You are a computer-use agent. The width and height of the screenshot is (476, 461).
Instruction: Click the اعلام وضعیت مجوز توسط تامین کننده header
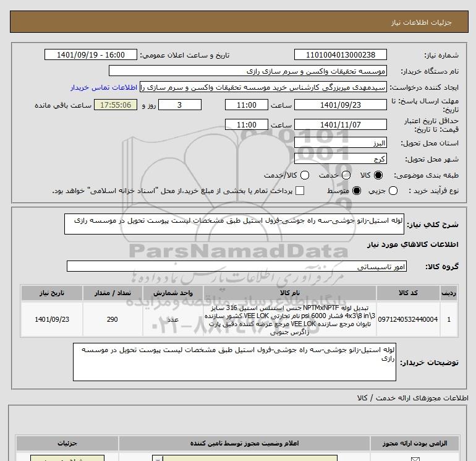click(244, 444)
